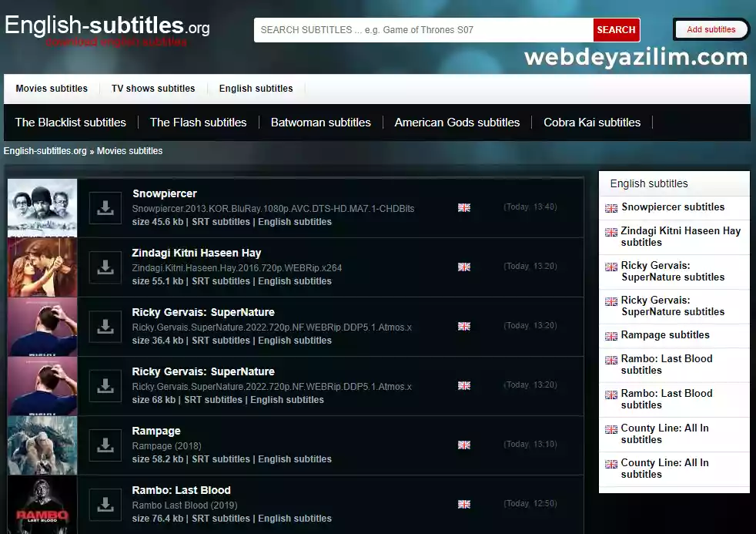
Task: Click flag icon beside sidebar Rampage subtitles
Action: 610,336
